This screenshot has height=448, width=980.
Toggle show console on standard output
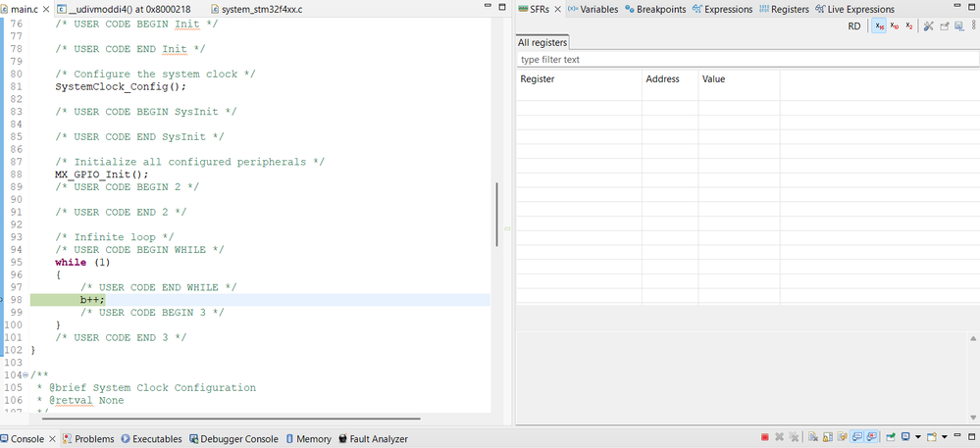point(856,437)
